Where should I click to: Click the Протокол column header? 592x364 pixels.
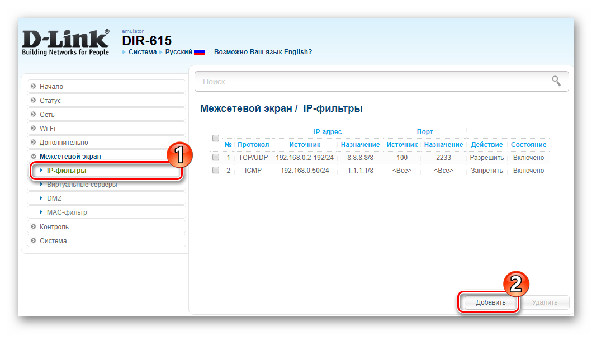click(253, 145)
